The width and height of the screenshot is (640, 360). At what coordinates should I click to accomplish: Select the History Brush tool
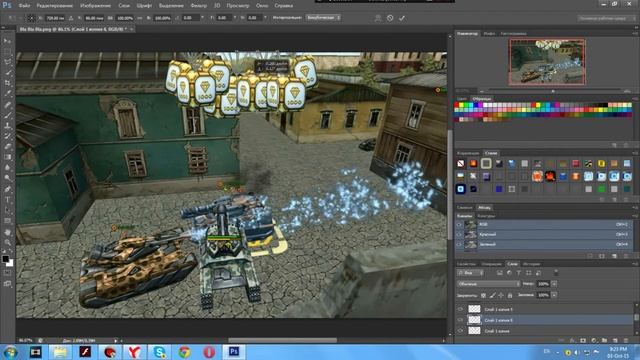(7, 136)
